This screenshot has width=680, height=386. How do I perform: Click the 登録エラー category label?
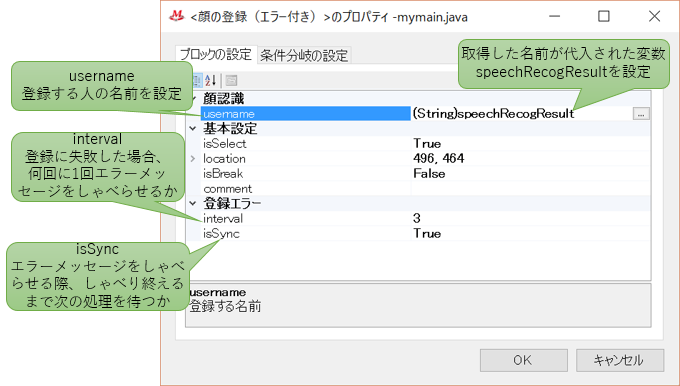232,203
